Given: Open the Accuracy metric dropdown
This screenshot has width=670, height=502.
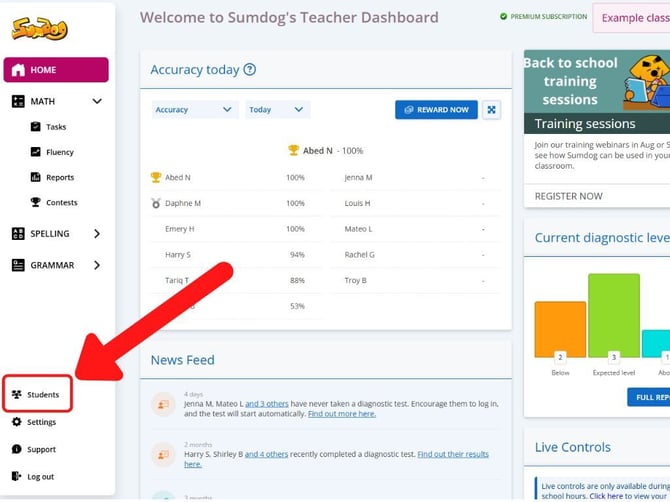Looking at the screenshot, I should click(195, 110).
